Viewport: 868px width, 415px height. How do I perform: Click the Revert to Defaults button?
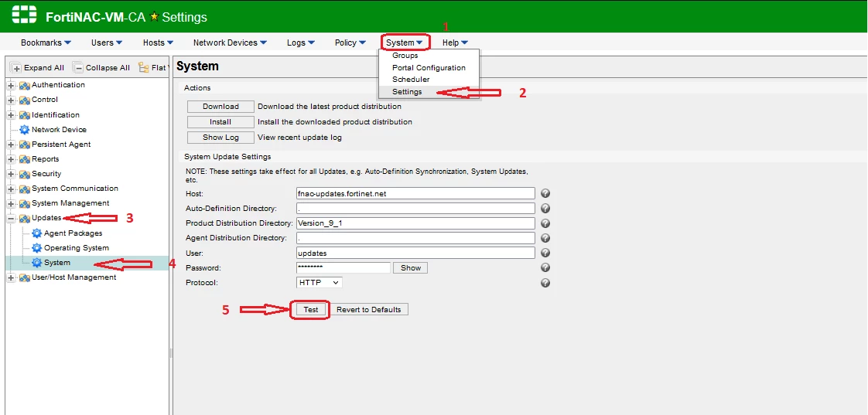(x=369, y=309)
